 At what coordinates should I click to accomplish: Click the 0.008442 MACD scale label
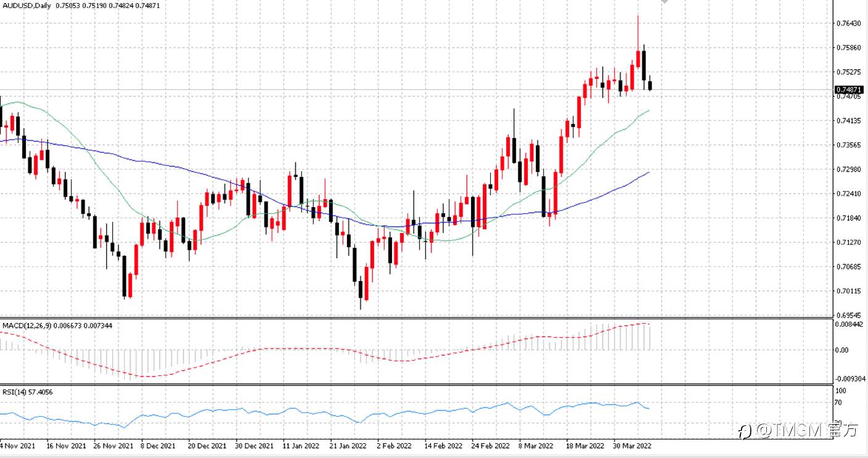[x=850, y=324]
